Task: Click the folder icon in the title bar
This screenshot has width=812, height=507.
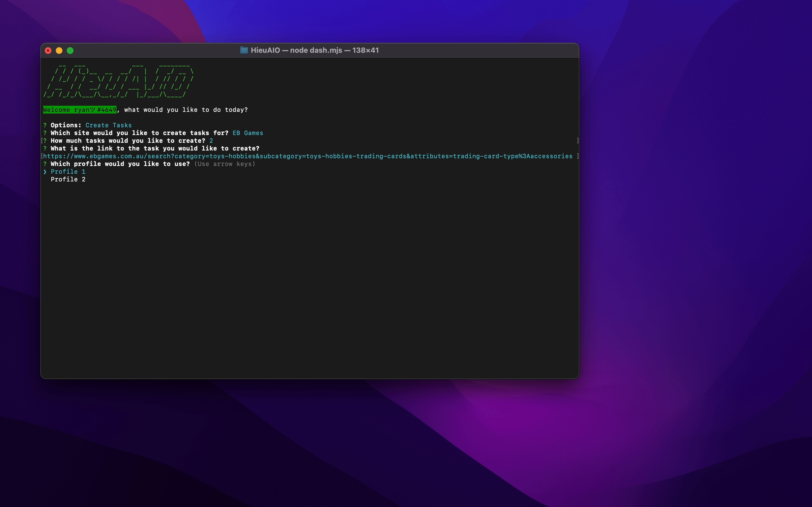Action: [244, 50]
